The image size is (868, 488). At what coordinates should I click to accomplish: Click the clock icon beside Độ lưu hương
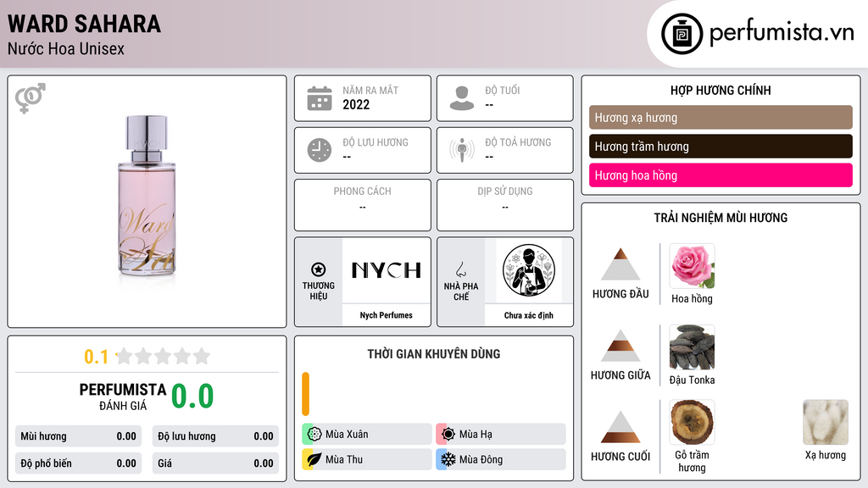pyautogui.click(x=320, y=150)
